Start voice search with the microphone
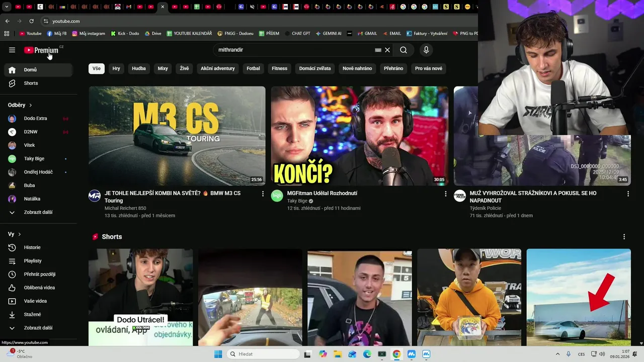 coord(426,50)
